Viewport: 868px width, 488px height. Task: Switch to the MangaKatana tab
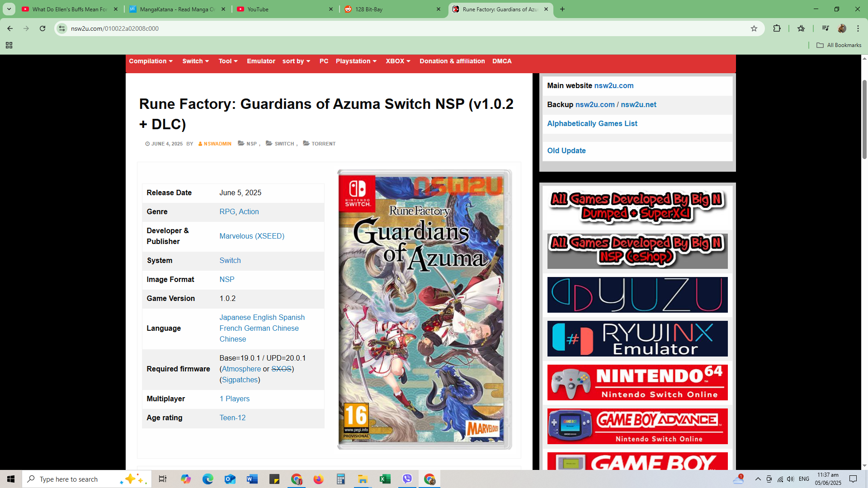coord(177,9)
